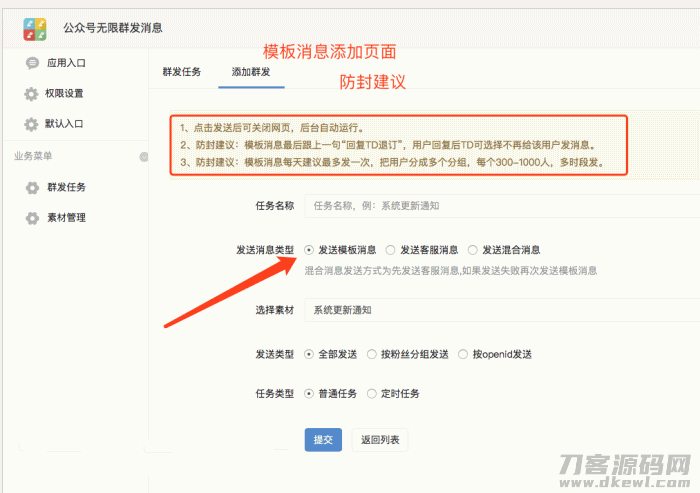The width and height of the screenshot is (700, 493).
Task: Select 发送客服消息 radio option
Action: click(391, 250)
